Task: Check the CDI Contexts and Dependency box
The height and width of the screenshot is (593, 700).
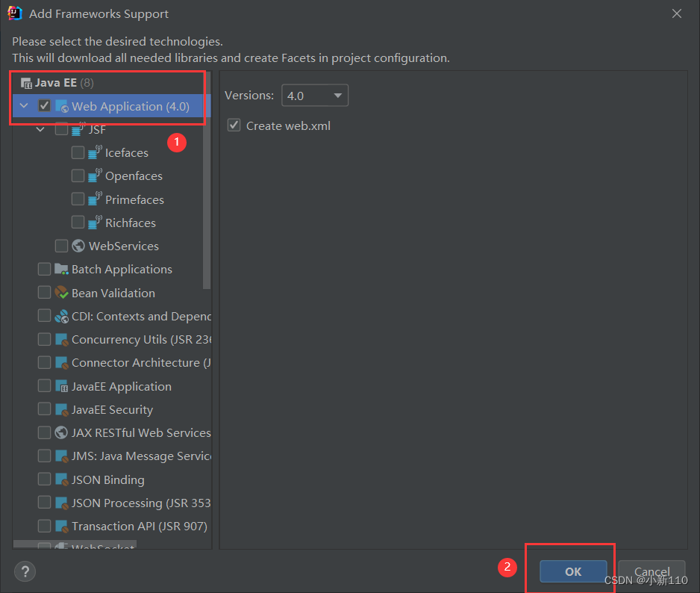Action: pos(44,315)
